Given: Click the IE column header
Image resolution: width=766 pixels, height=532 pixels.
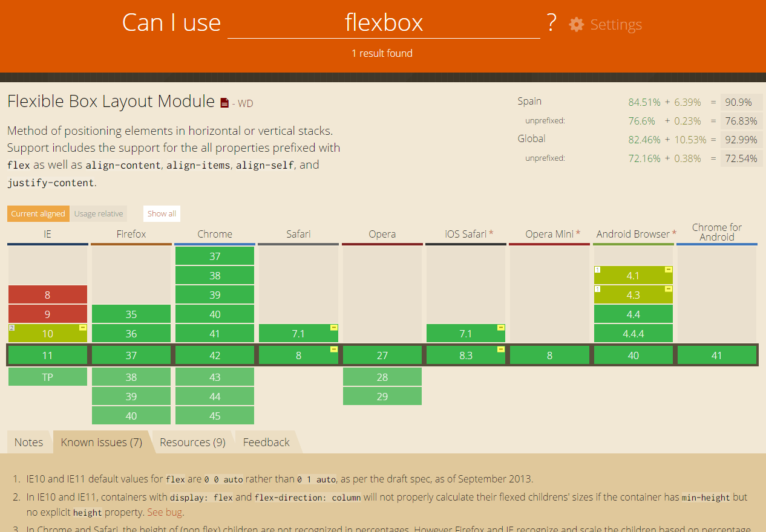Looking at the screenshot, I should (48, 234).
